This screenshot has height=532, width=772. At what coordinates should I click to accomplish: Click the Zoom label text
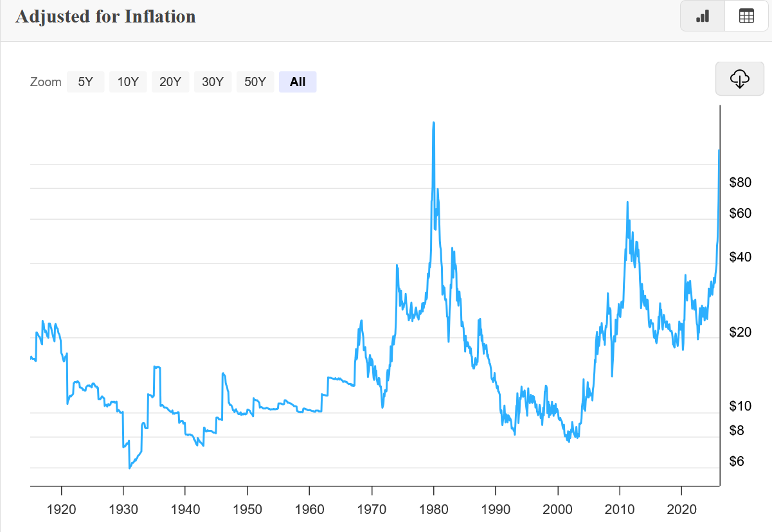[x=46, y=82]
